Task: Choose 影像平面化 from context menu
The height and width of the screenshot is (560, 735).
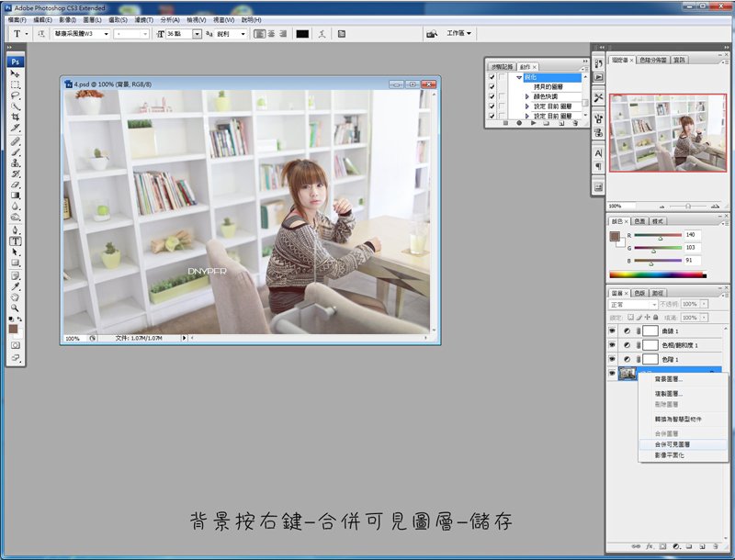Action: 683,455
